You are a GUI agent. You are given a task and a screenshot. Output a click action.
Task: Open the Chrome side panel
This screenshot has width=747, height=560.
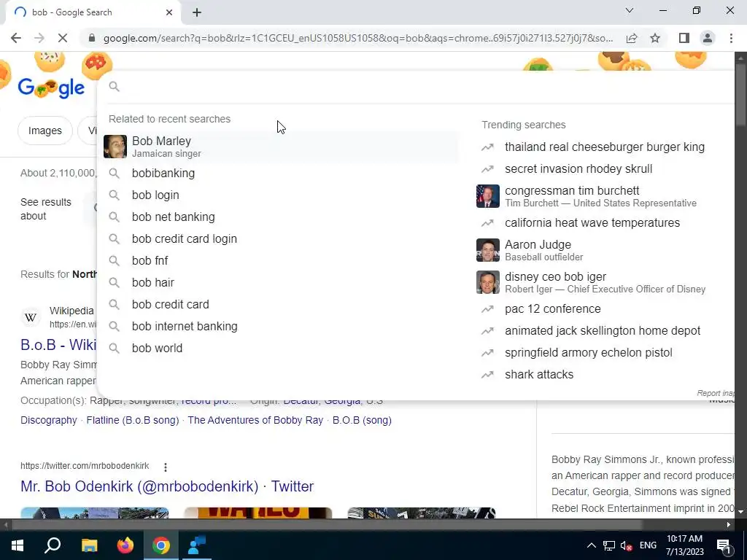click(684, 38)
